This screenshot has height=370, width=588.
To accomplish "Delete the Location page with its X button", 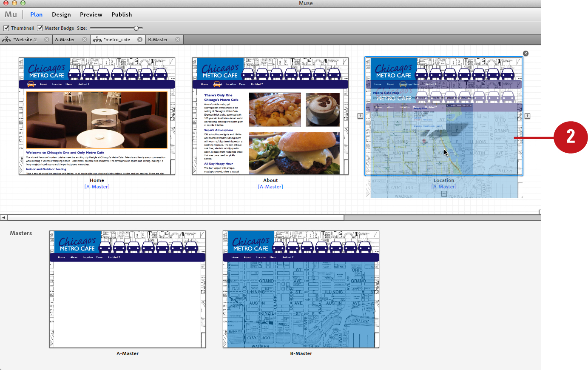I will (x=526, y=54).
